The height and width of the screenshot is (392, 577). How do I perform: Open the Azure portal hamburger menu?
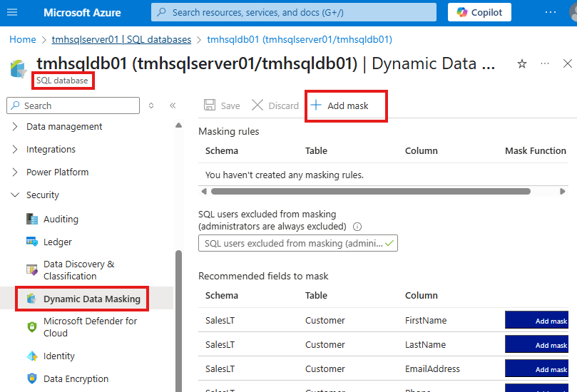pos(12,12)
